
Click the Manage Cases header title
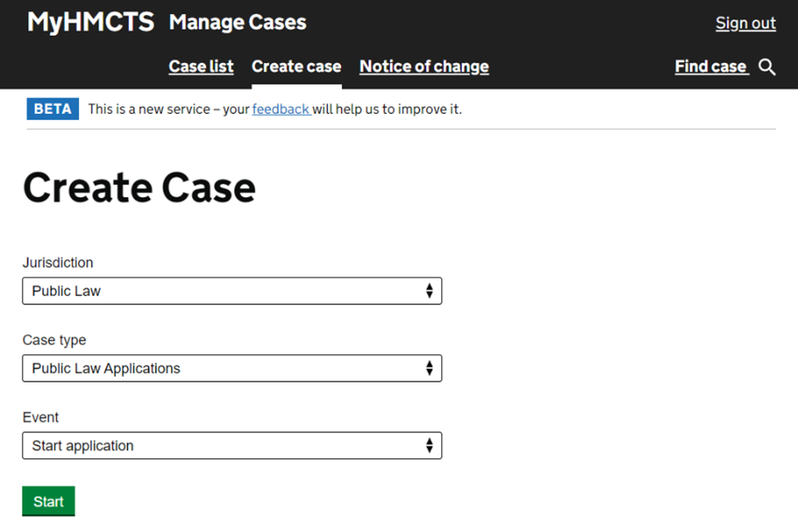click(x=238, y=22)
